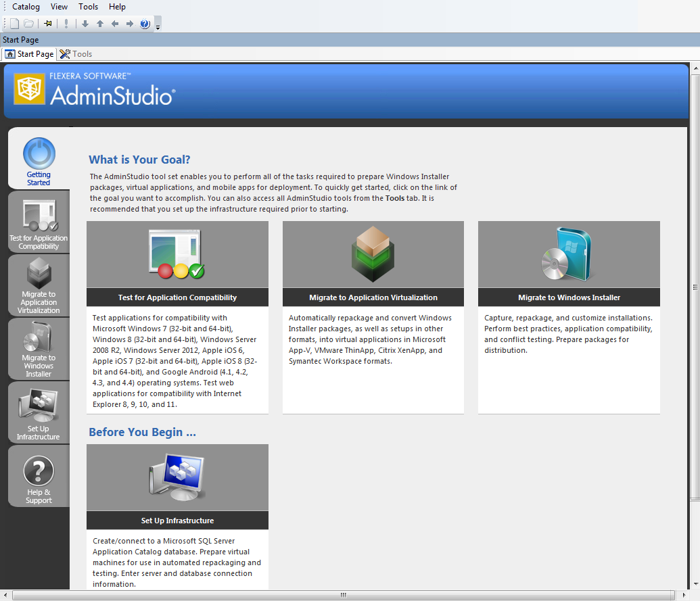Click the AdminStudio logo icon in banner
Viewport: 700px width, 601px height.
click(x=30, y=89)
